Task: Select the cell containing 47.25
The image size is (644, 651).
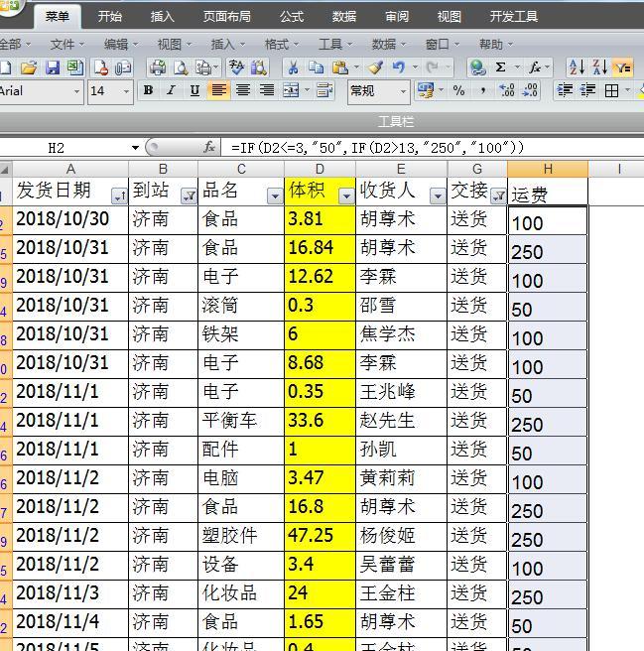Action: pyautogui.click(x=320, y=536)
